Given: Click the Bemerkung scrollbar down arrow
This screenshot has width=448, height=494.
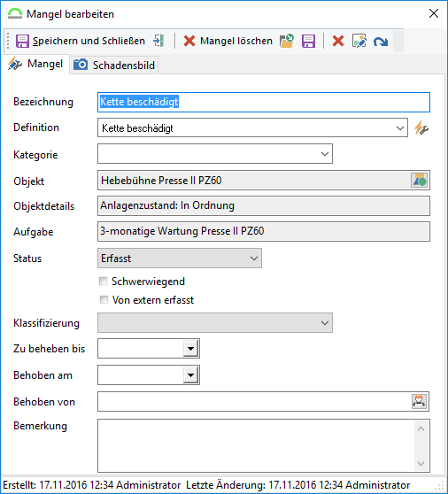Looking at the screenshot, I should tap(421, 463).
